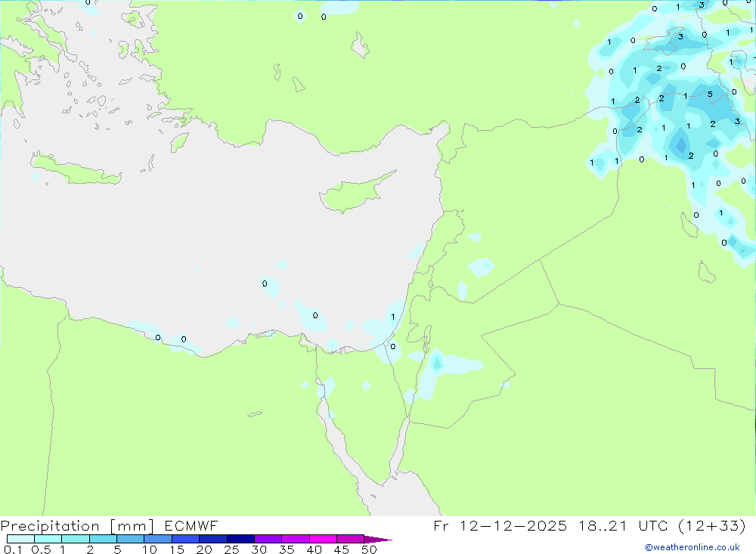
Task: Click the 25–30 mm navy legend swatch
Action: tap(240, 539)
